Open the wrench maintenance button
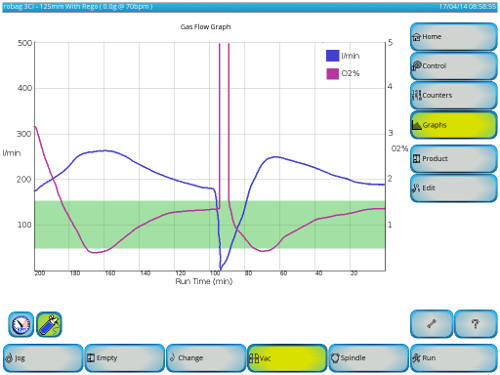 431,324
